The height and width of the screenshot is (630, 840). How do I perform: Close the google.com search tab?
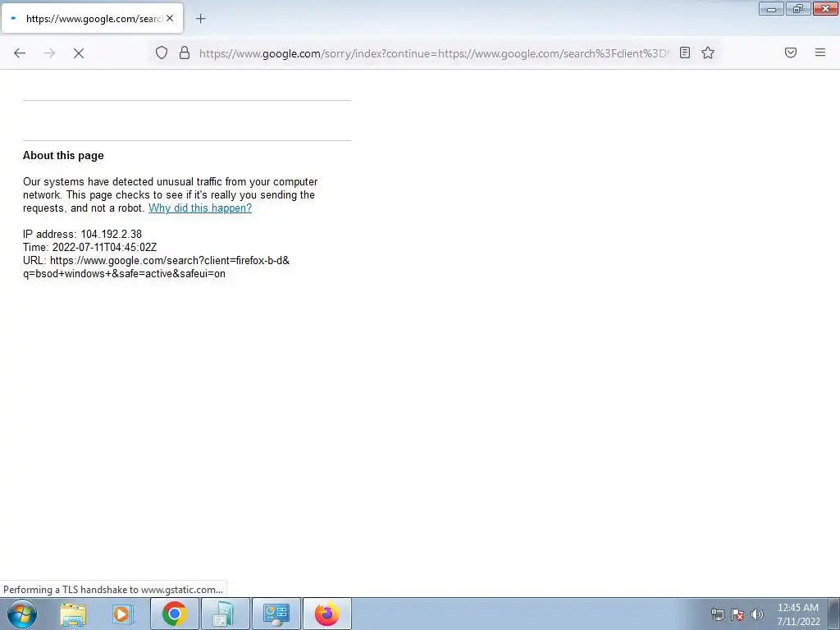[x=170, y=18]
